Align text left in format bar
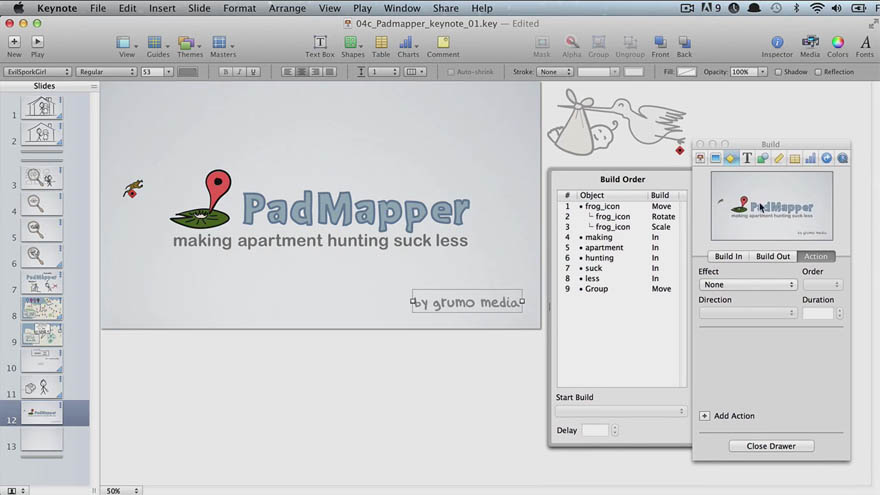Image resolution: width=880 pixels, height=495 pixels. click(288, 72)
